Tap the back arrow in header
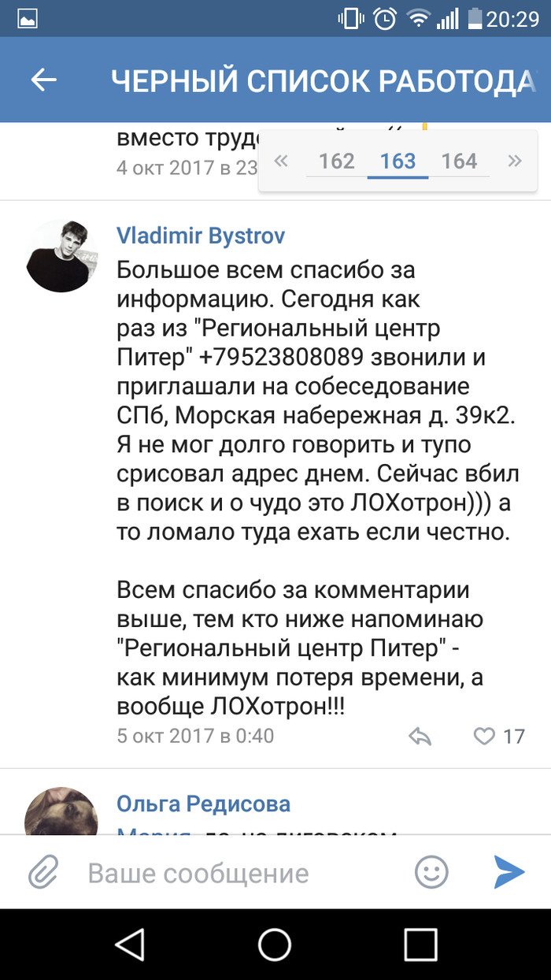 (44, 80)
